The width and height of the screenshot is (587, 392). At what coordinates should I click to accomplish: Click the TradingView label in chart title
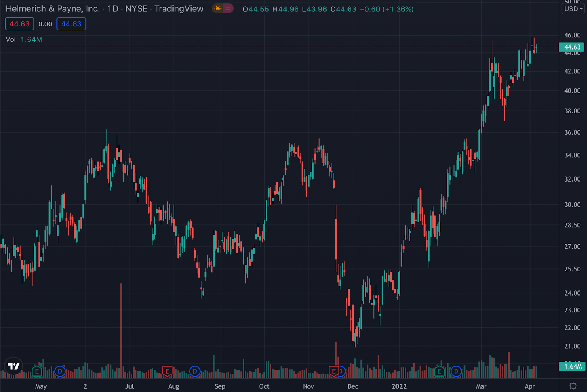pos(179,8)
